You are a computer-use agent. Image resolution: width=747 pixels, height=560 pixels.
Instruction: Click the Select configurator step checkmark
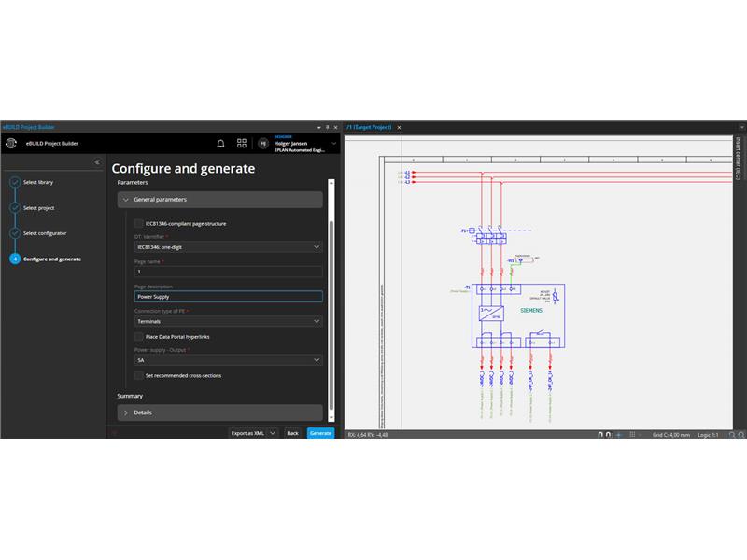tap(15, 233)
